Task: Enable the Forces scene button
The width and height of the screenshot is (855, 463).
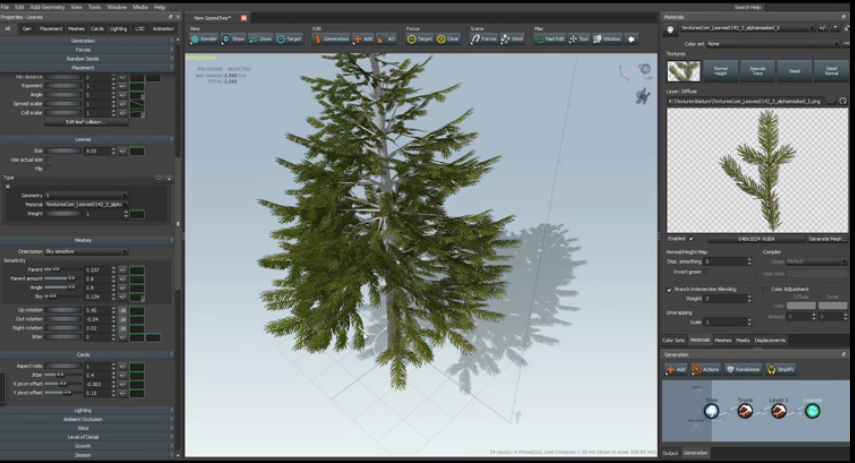Action: click(x=483, y=38)
